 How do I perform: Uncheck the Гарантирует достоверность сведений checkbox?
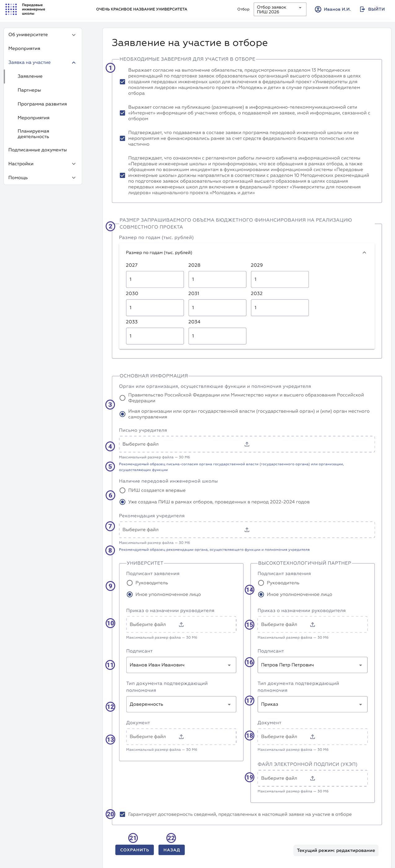coord(122,814)
